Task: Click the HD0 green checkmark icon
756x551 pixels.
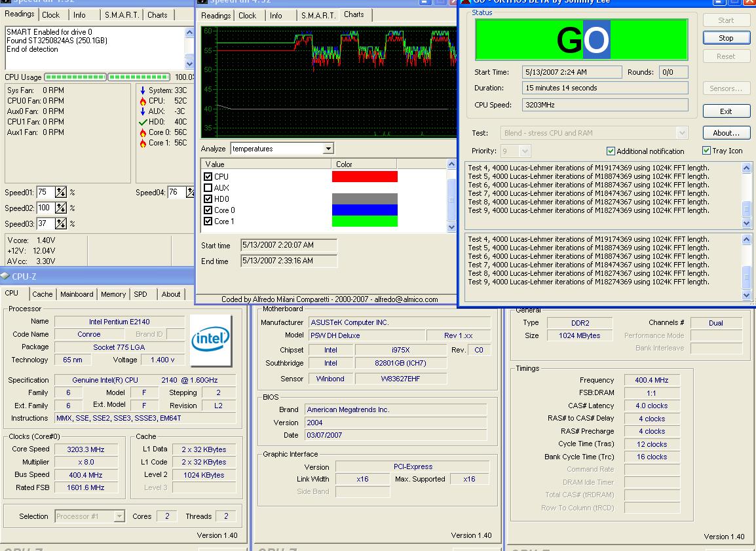Action: click(143, 122)
